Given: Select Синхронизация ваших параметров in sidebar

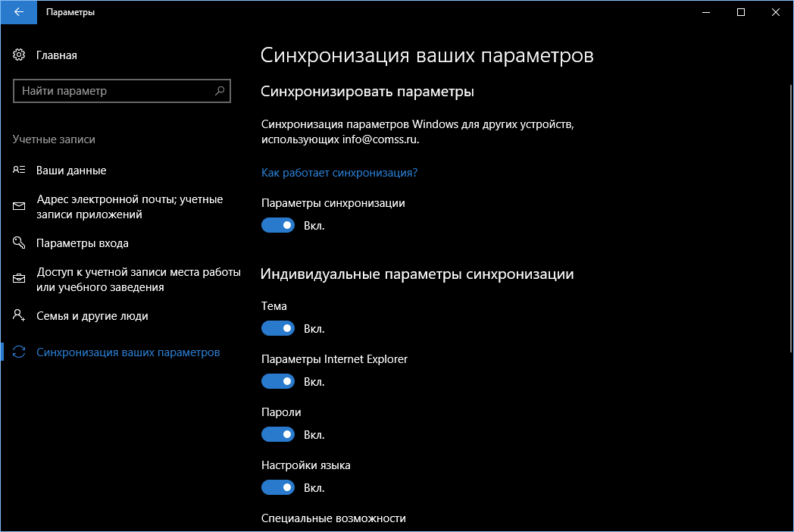Looking at the screenshot, I should click(129, 353).
